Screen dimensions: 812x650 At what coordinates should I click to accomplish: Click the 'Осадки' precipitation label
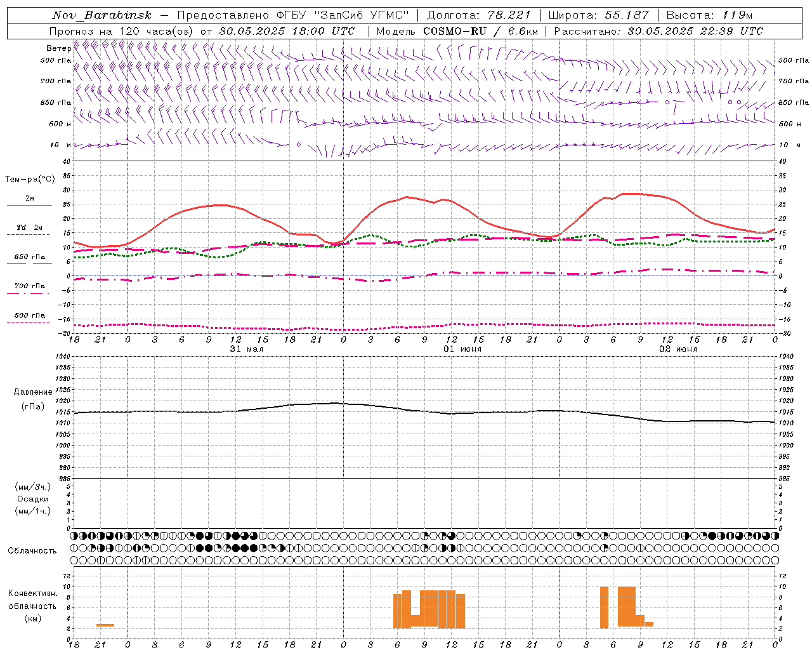(x=33, y=499)
